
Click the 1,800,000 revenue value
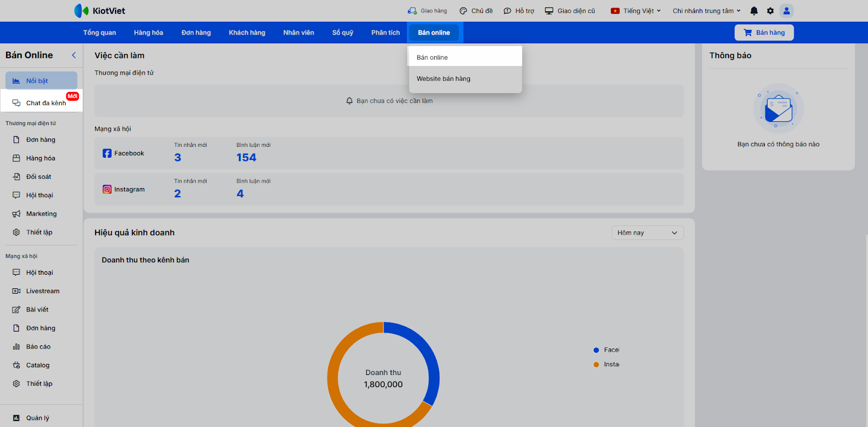pyautogui.click(x=384, y=385)
